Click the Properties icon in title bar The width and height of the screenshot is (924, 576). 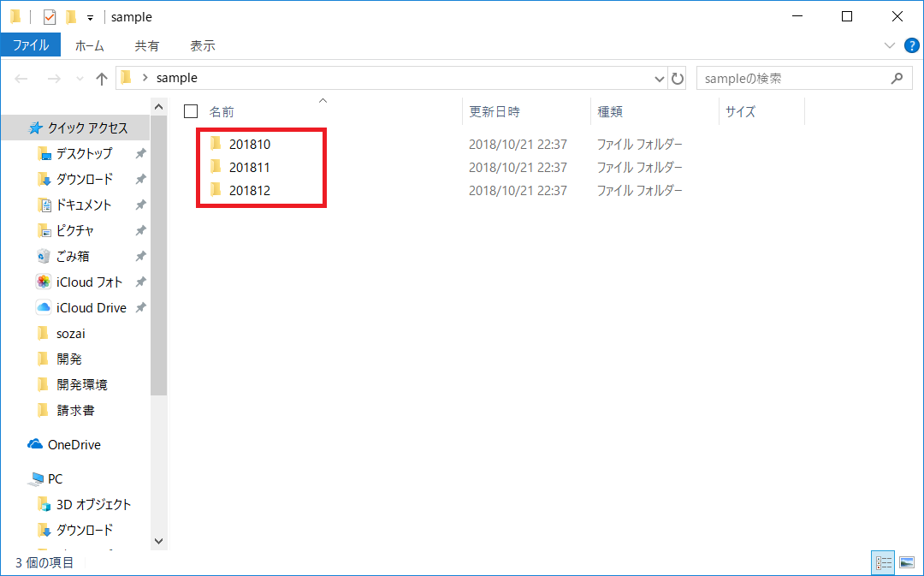50,17
